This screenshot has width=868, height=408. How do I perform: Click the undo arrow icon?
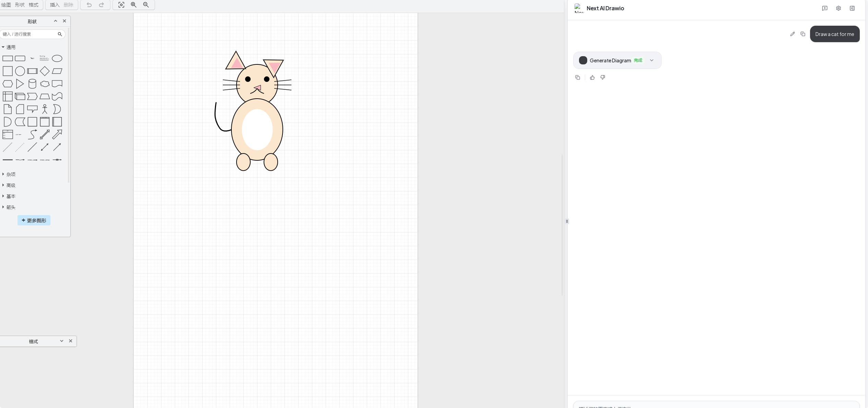[89, 5]
